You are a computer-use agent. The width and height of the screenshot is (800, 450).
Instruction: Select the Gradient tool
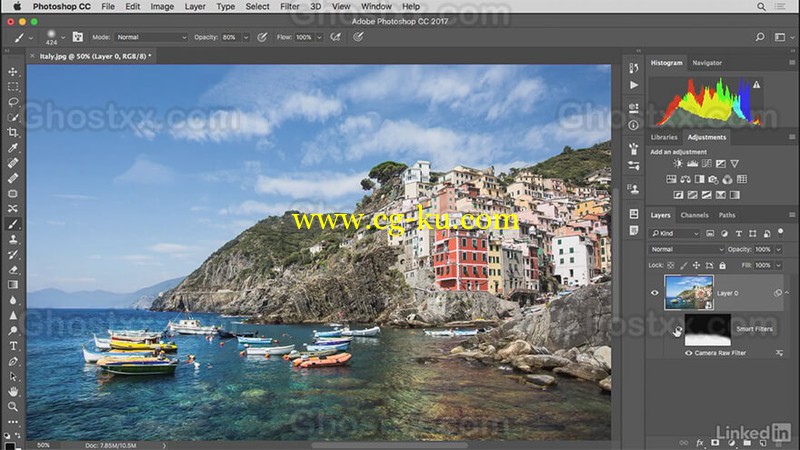pos(13,285)
